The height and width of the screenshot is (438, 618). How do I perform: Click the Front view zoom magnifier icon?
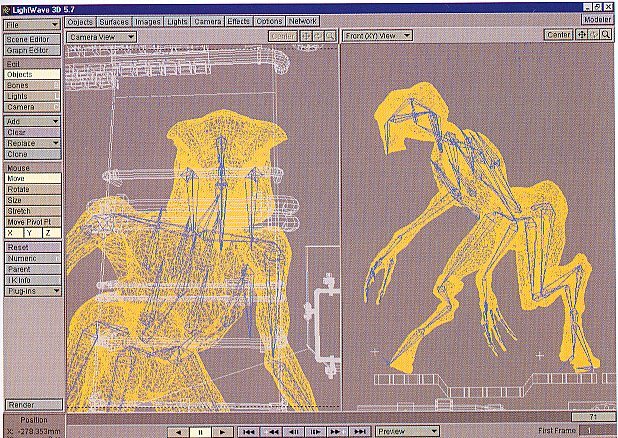(x=606, y=35)
